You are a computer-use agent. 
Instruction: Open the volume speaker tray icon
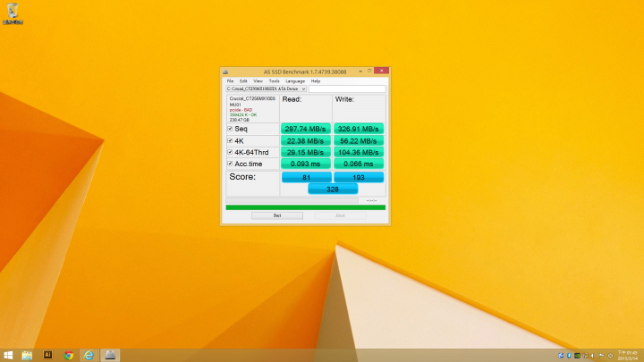click(593, 356)
